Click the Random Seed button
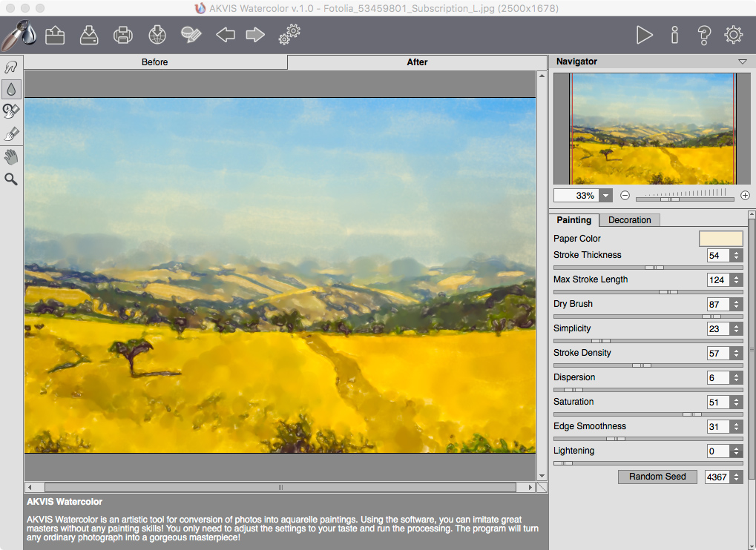 click(x=657, y=477)
